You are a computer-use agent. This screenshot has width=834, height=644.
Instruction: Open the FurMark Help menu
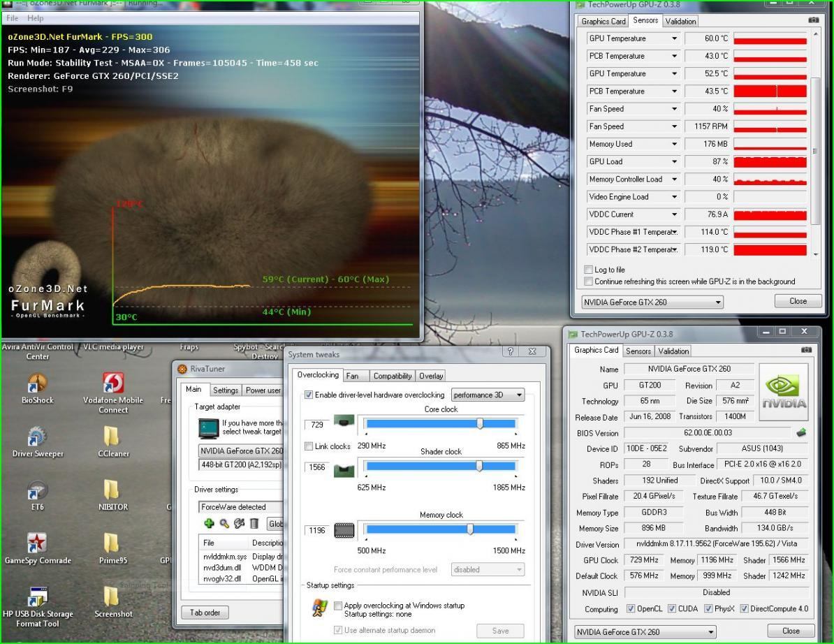tap(35, 18)
